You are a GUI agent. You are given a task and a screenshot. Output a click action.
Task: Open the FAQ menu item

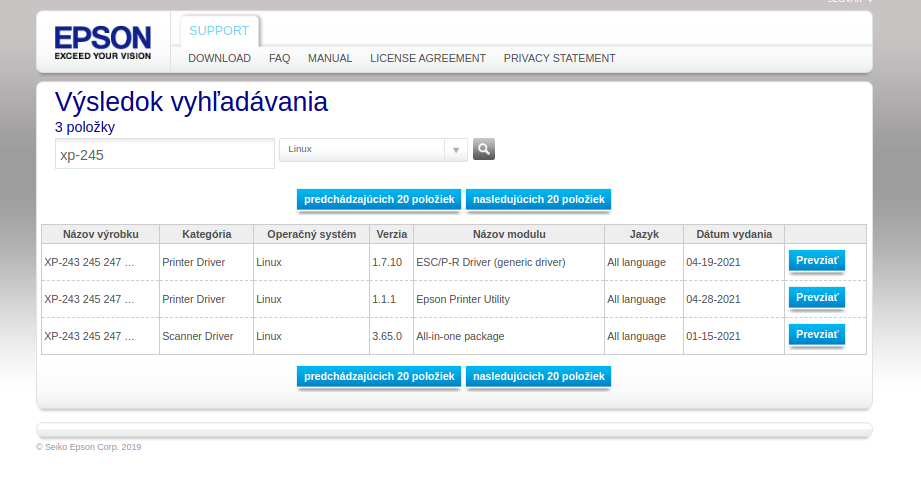pyautogui.click(x=279, y=58)
